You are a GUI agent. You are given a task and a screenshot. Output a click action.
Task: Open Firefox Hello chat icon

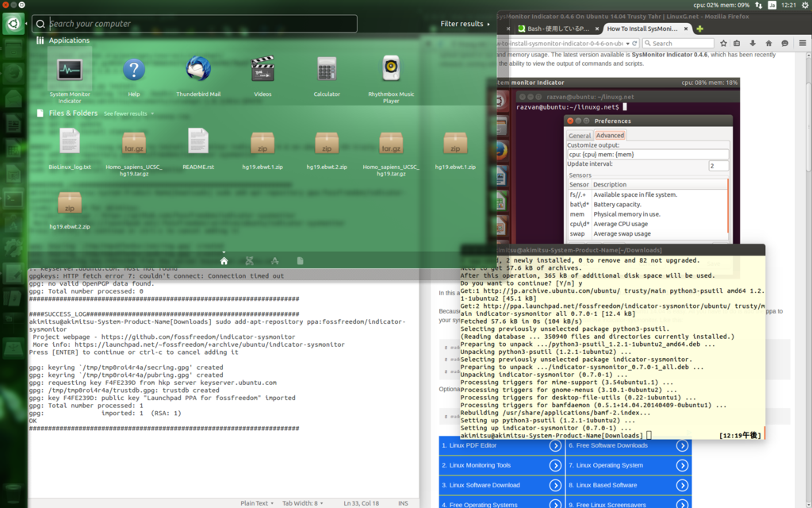pyautogui.click(x=784, y=44)
